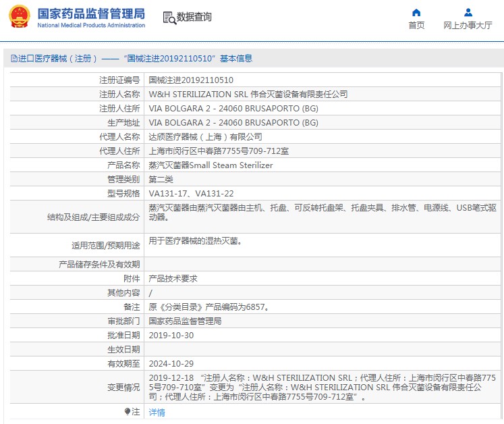Select the W&H STERILIZATION SRL registrant name

pos(248,95)
